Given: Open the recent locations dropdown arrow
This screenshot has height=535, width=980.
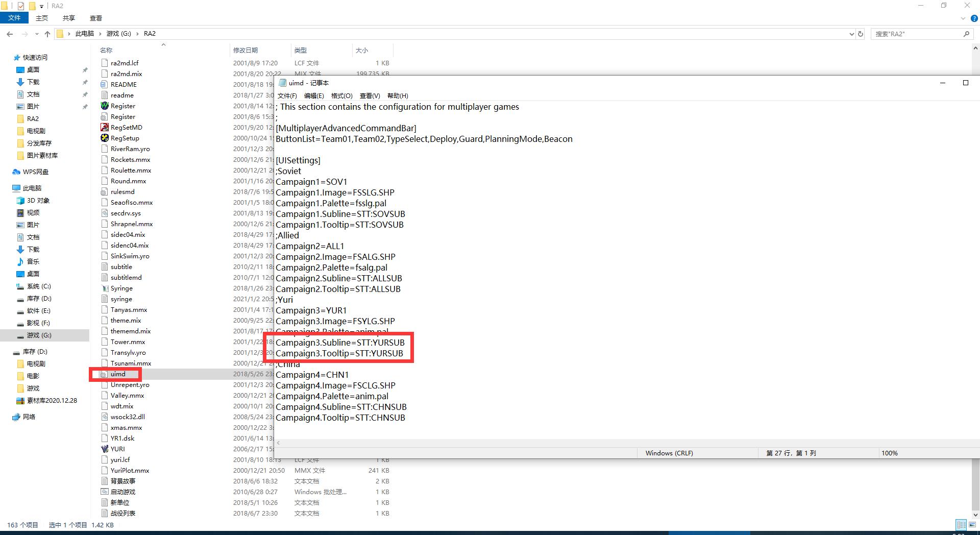Looking at the screenshot, I should click(37, 34).
